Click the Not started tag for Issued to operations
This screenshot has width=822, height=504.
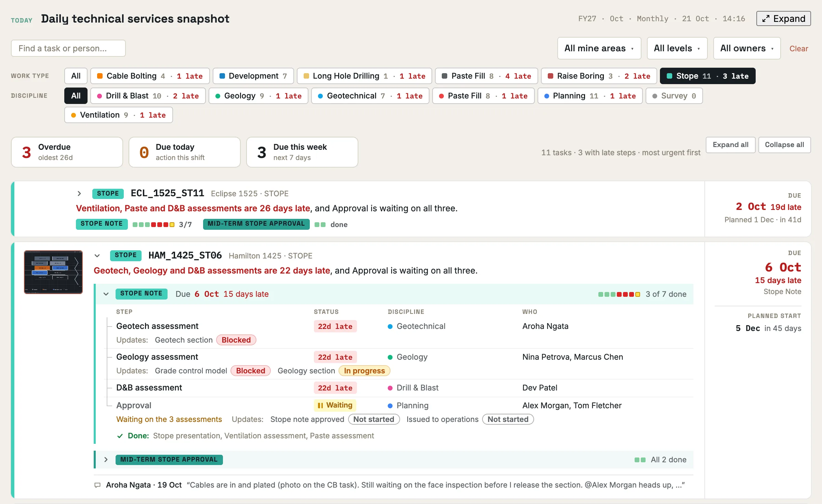[x=508, y=419]
